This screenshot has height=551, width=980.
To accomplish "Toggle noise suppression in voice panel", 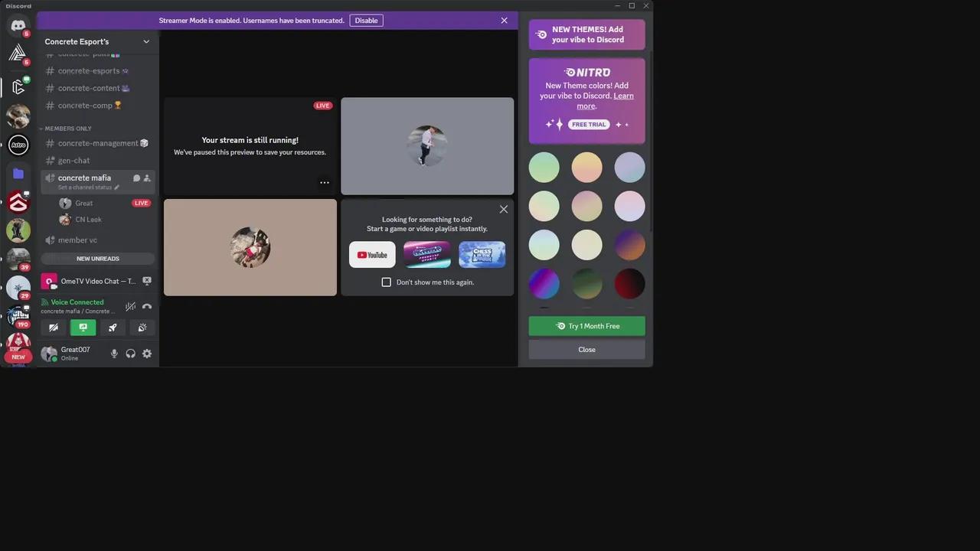I will tap(131, 307).
